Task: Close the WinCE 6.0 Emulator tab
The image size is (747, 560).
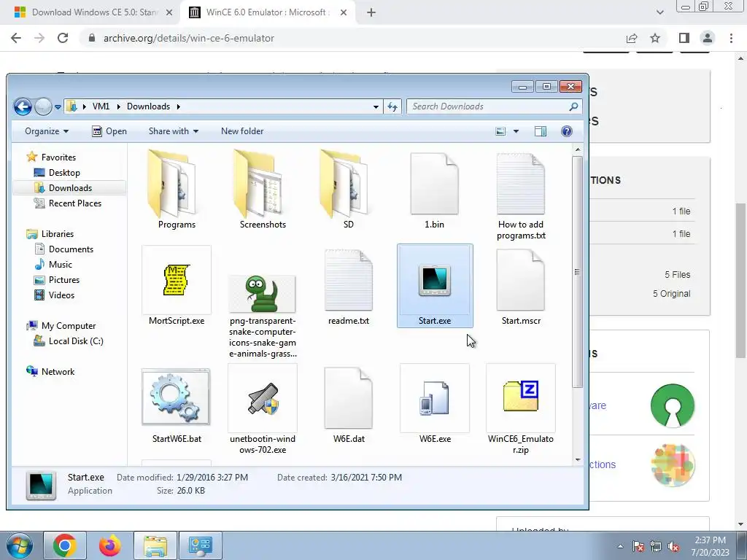Action: click(x=344, y=12)
